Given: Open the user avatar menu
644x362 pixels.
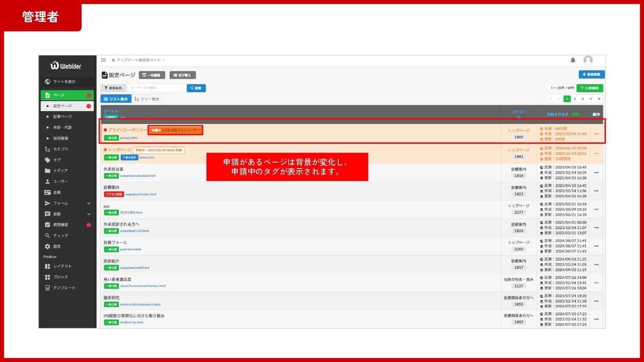Looking at the screenshot, I should tap(588, 60).
